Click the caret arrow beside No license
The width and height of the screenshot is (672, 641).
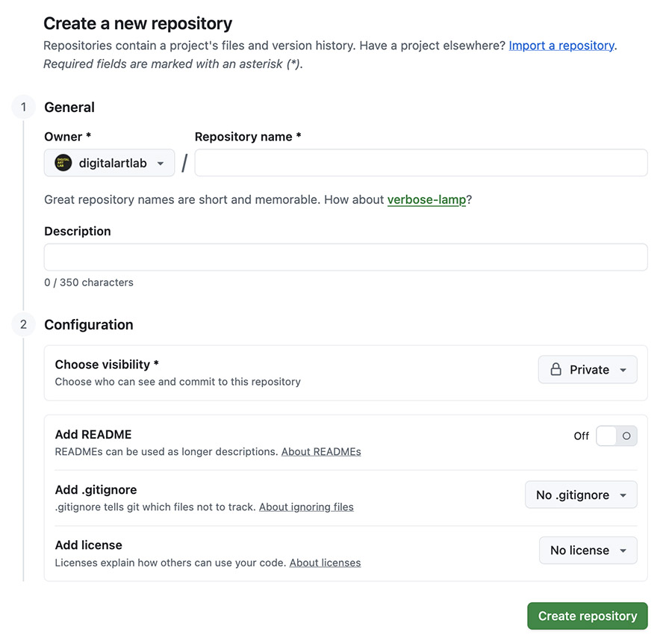623,551
